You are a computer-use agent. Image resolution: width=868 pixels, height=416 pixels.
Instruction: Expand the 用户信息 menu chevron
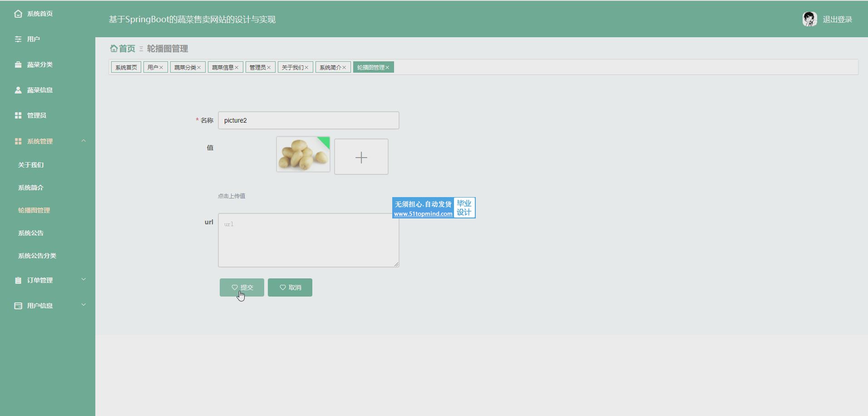coord(84,305)
